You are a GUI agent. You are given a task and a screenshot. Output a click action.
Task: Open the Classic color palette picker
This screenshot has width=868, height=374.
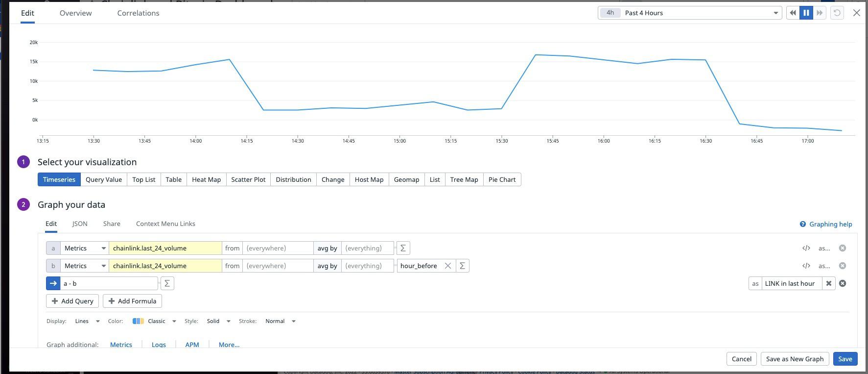pos(154,321)
